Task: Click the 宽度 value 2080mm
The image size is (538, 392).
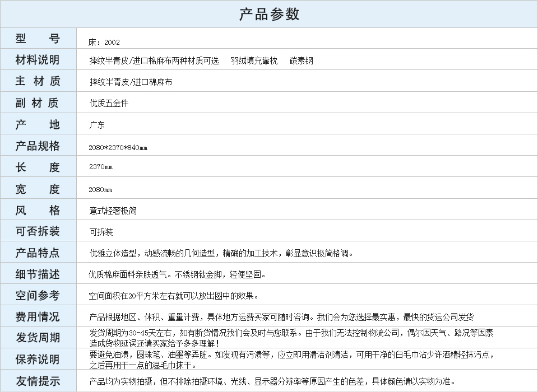Action: (100, 190)
